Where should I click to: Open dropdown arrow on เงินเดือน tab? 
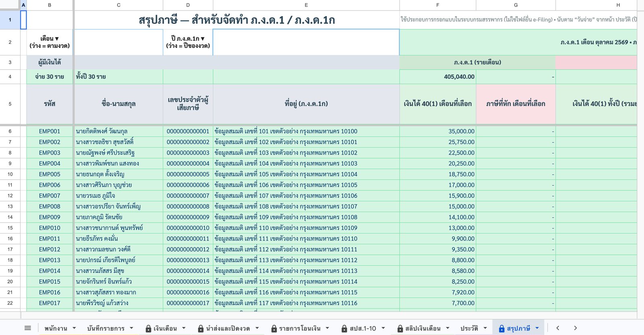coord(184,328)
